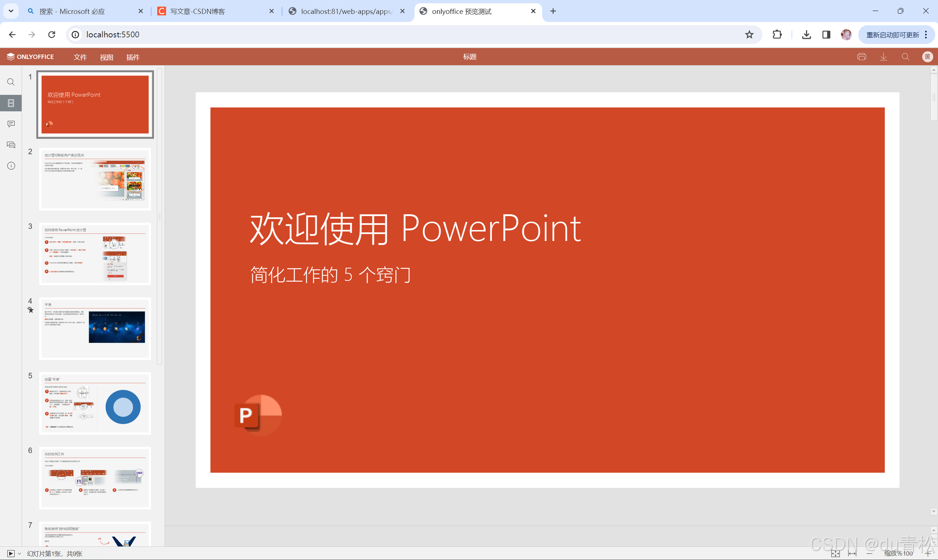This screenshot has height=560, width=938.
Task: Click the search icon in ONLYOFFICE header
Action: (905, 57)
